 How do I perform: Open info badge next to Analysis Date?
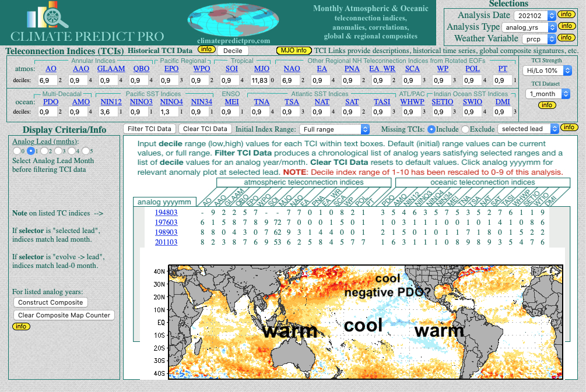[x=566, y=15]
